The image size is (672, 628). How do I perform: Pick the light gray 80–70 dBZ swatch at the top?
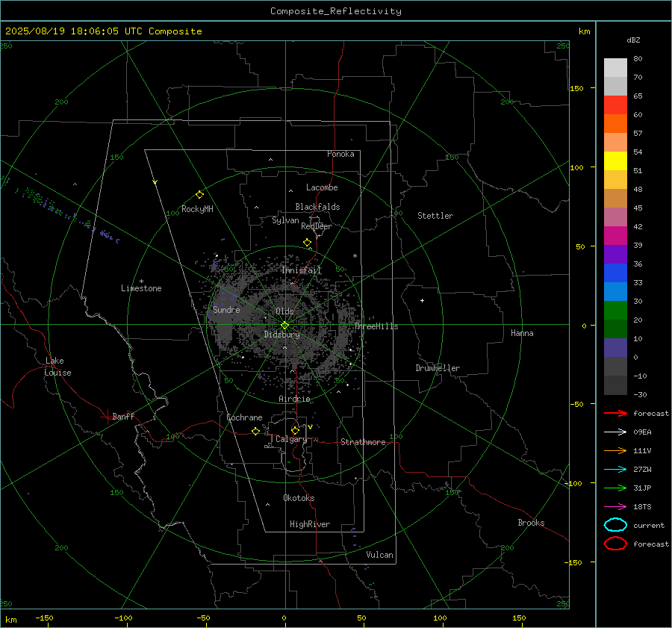(x=615, y=68)
